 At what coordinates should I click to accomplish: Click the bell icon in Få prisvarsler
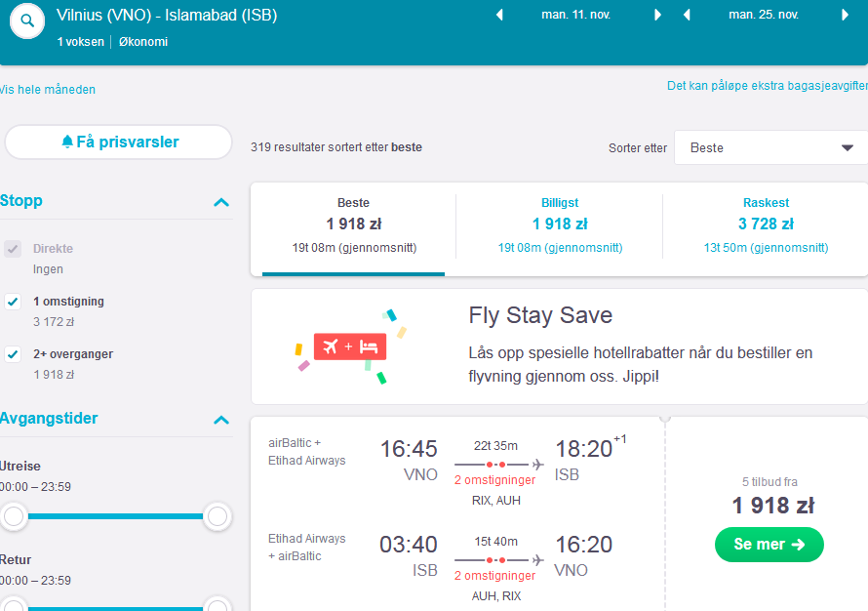click(x=67, y=142)
